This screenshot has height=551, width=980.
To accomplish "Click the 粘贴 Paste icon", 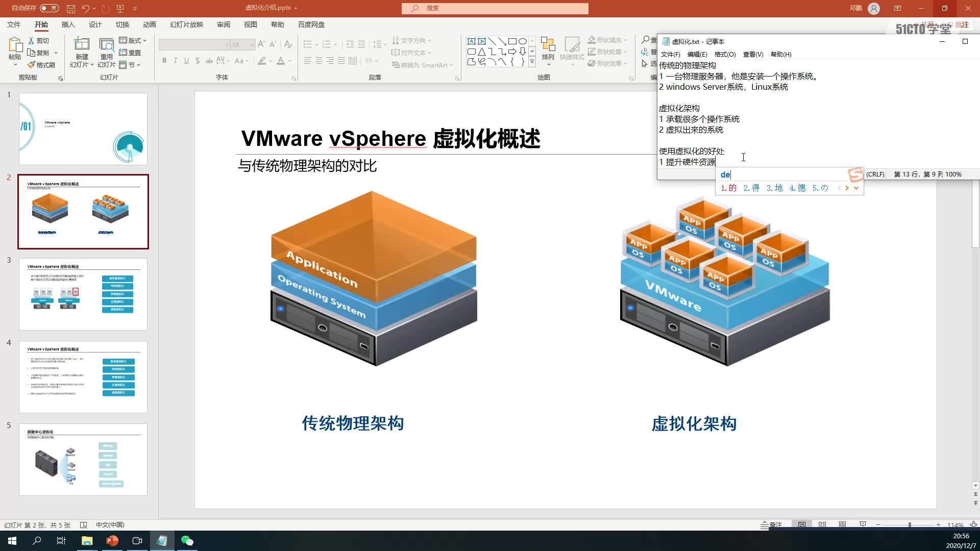I will click(x=15, y=44).
